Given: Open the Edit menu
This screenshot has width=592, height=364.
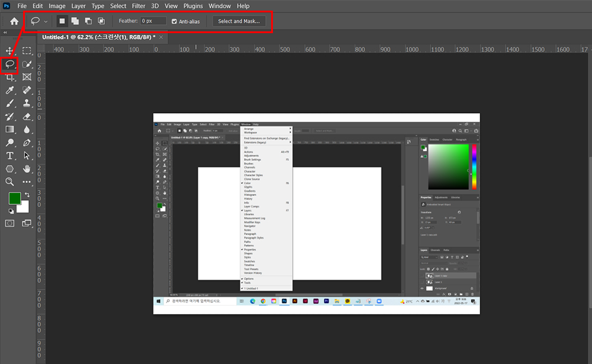Looking at the screenshot, I should click(37, 6).
